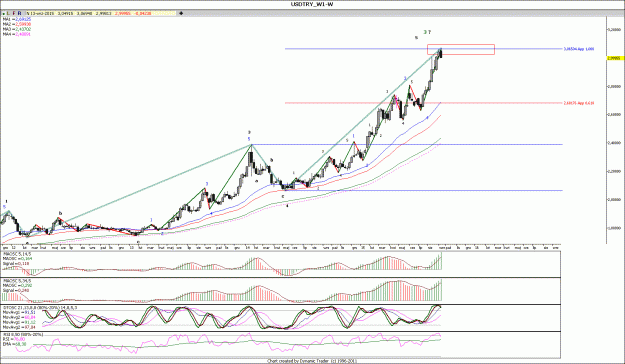Click the black diamond icon in the header bar

point(181,13)
